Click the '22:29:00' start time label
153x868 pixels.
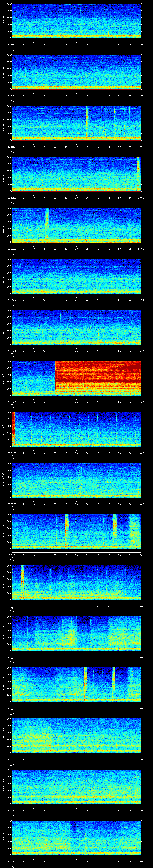click(x=12, y=708)
